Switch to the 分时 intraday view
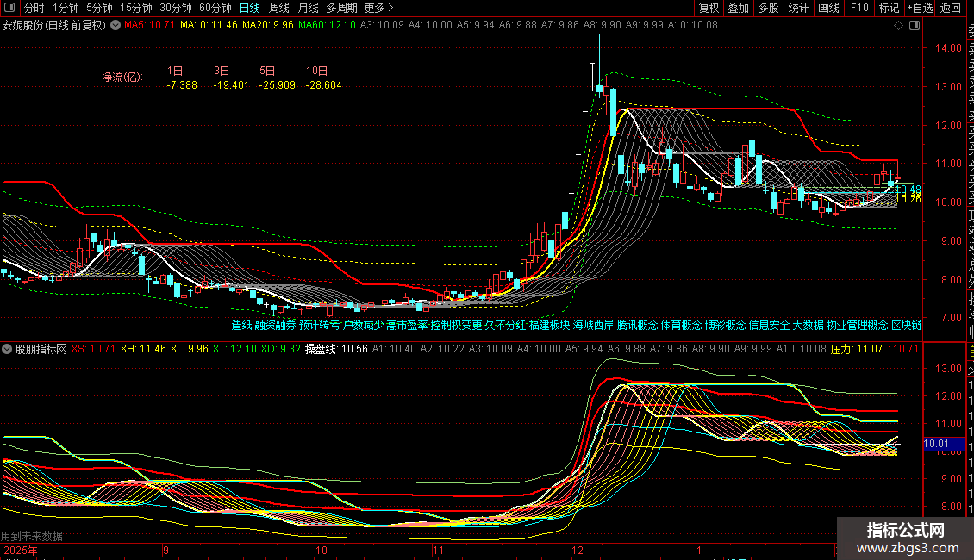Image resolution: width=974 pixels, height=560 pixels. pyautogui.click(x=34, y=8)
